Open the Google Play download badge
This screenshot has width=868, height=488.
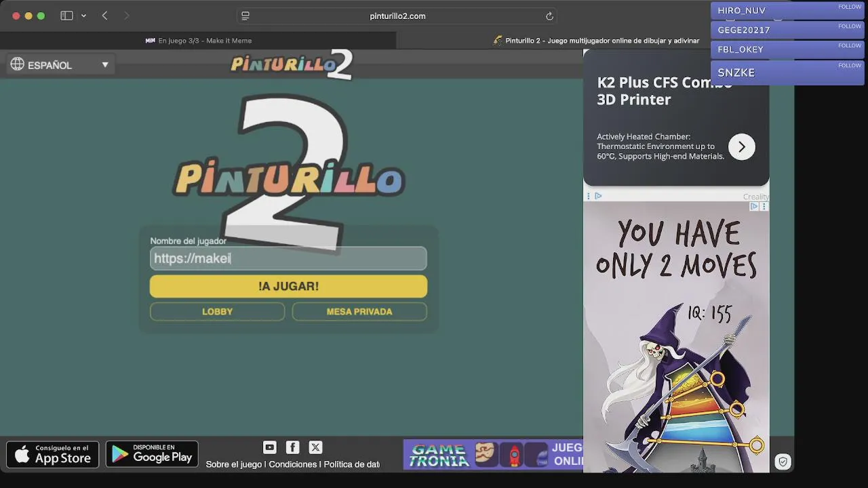pyautogui.click(x=152, y=455)
